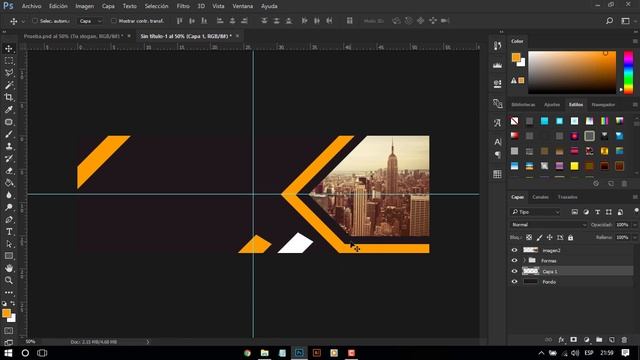Create a new group folder in Capas
This screenshot has width=640, height=360.
point(599,340)
